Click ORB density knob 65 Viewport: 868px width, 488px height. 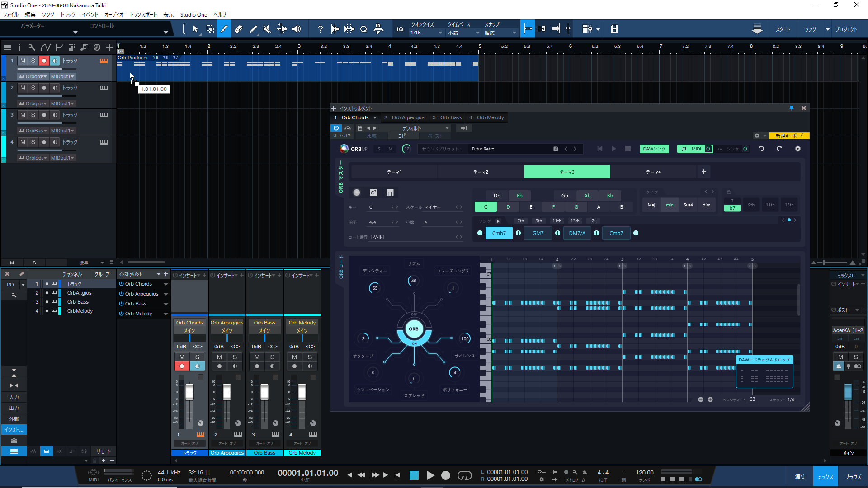[375, 288]
